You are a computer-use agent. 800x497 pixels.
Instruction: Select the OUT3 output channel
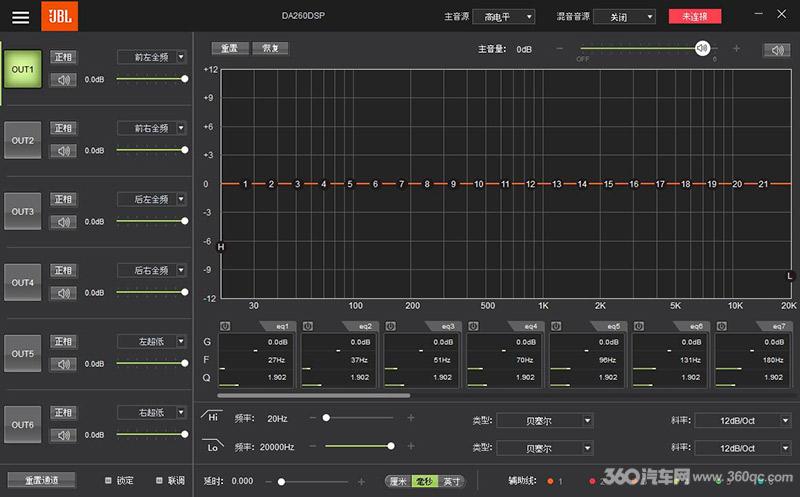click(x=22, y=211)
